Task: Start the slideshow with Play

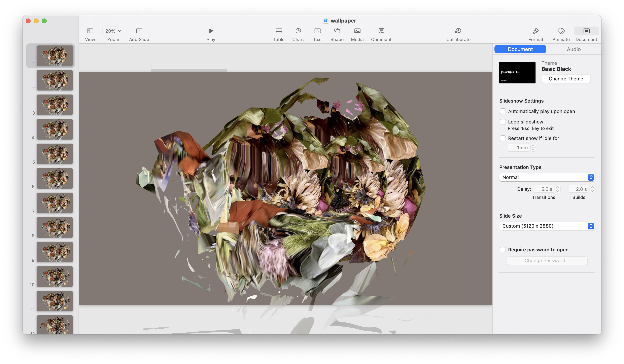Action: [211, 31]
